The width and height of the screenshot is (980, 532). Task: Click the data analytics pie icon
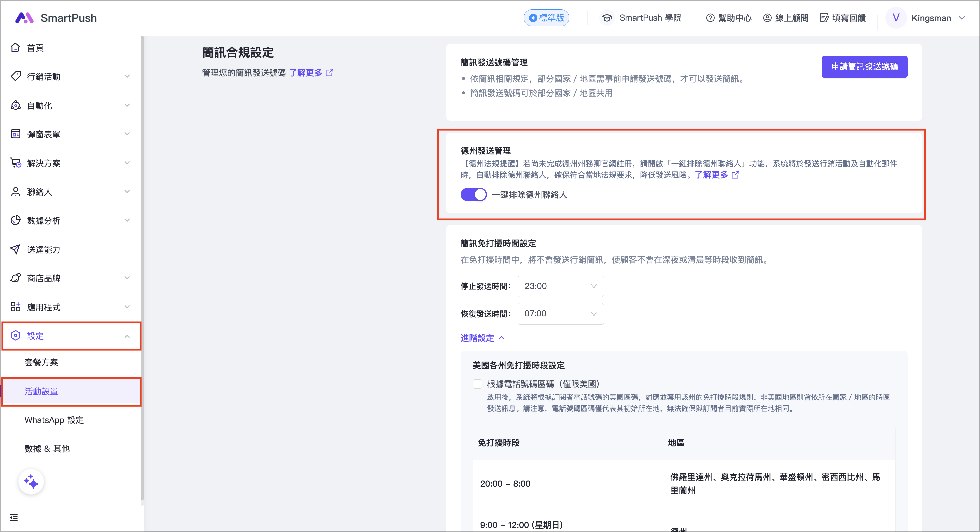(15, 220)
